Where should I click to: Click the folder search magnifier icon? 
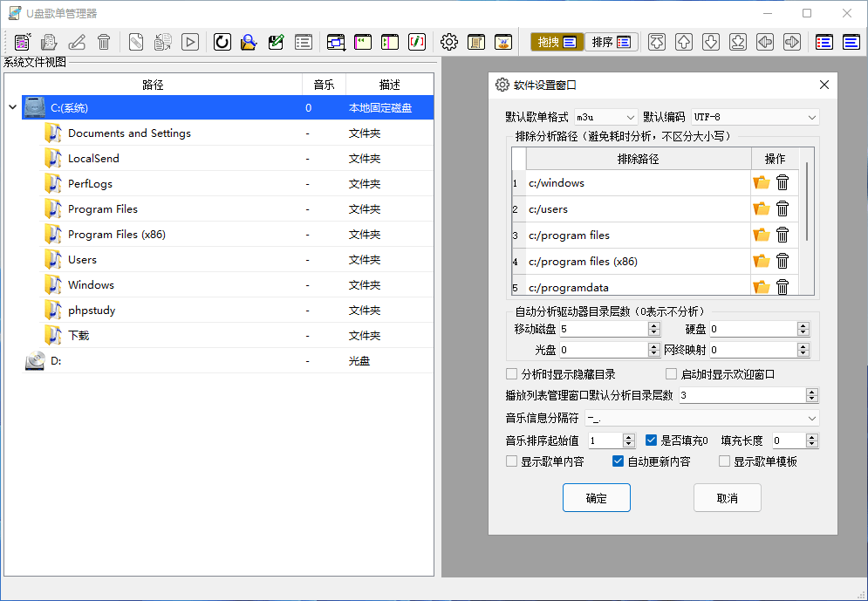(x=249, y=42)
